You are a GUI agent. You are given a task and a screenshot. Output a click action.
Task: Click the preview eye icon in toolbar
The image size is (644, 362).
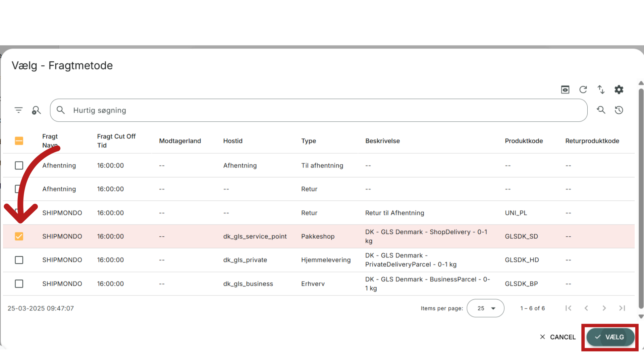(565, 89)
